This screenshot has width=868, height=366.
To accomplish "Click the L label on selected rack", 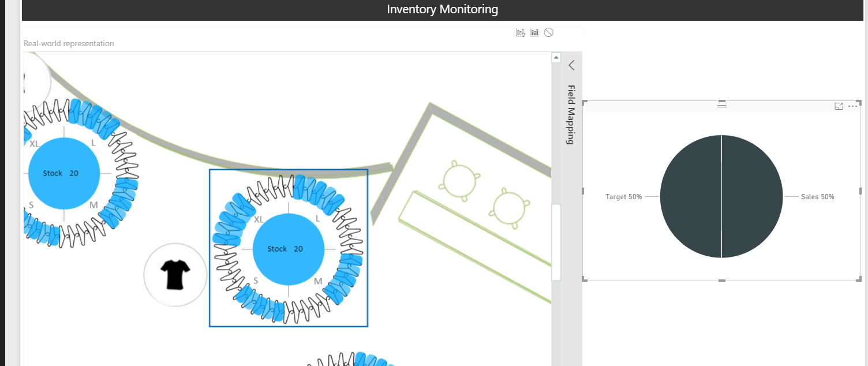I will click(317, 218).
